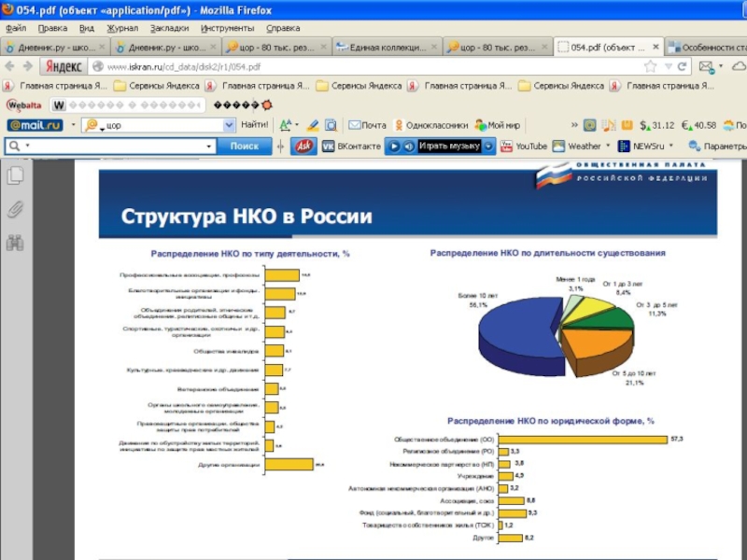Click the page zoom magnifier icon in Mail.ru toolbar
747x560 pixels.
pos(331,125)
